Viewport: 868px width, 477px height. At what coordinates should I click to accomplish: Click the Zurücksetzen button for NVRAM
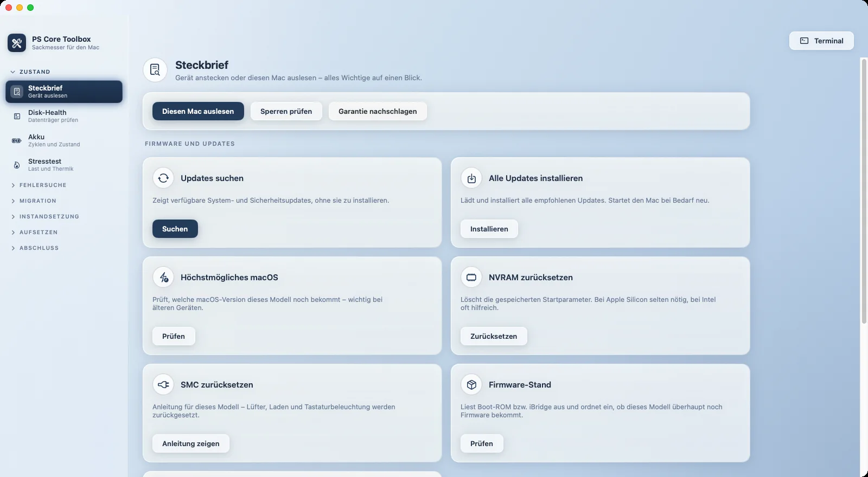point(494,336)
